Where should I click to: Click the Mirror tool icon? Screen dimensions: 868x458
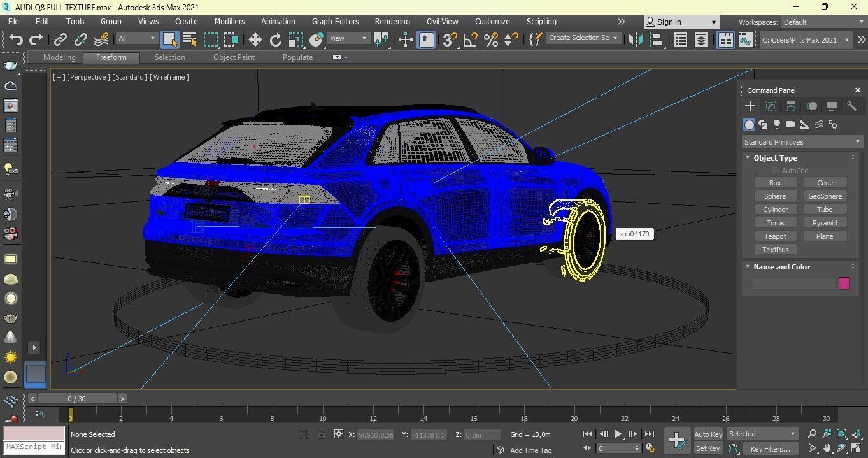pos(636,40)
